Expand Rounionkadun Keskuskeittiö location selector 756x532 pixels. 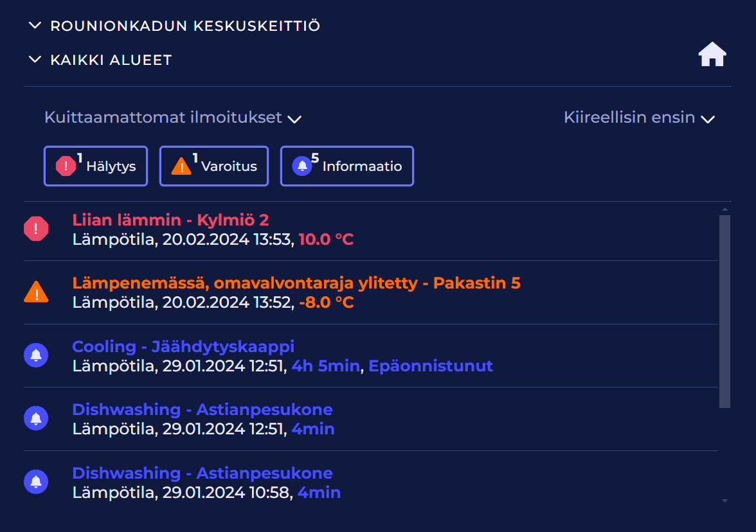(x=175, y=26)
